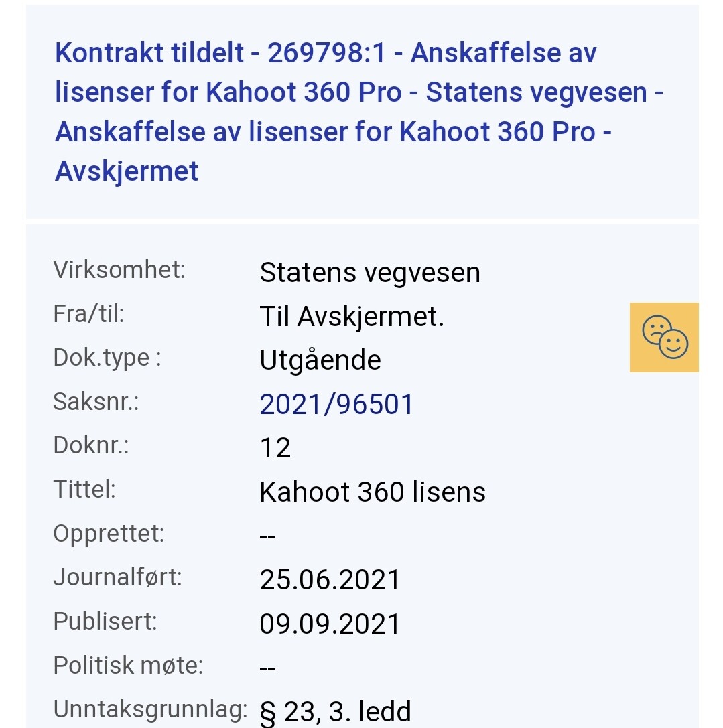723x728 pixels.
Task: Click the Unntaksgrunnlag field label
Action: tap(150, 709)
